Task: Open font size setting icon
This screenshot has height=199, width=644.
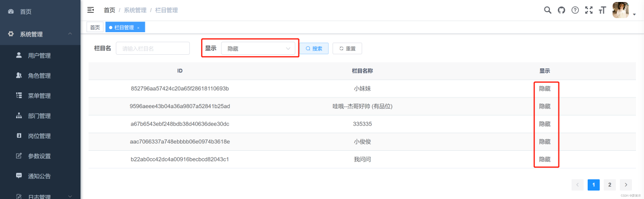Action: click(x=602, y=10)
